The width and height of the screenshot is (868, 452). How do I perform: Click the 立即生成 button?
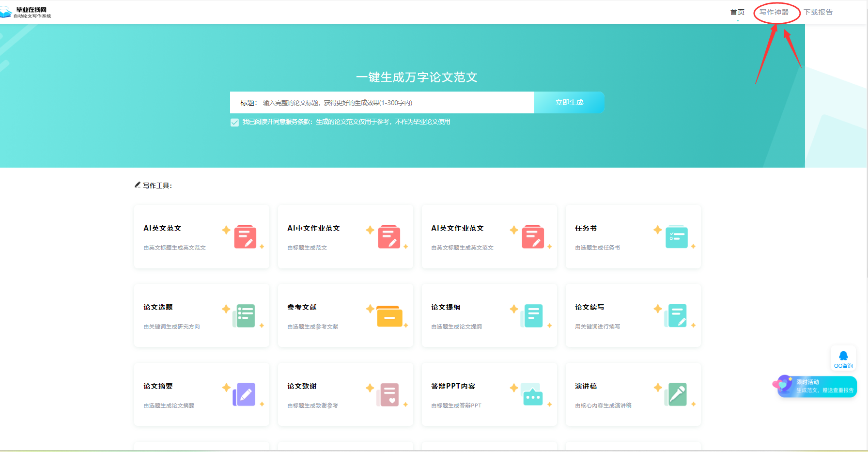[569, 102]
